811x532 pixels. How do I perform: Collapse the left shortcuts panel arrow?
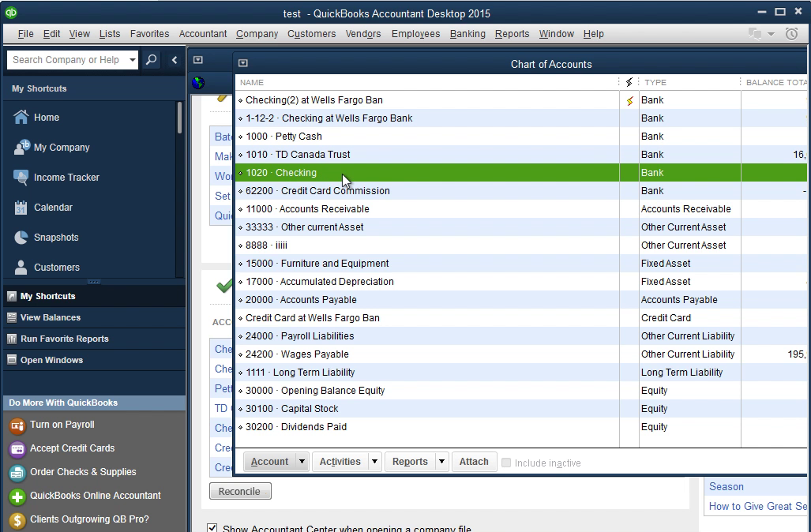coord(175,60)
